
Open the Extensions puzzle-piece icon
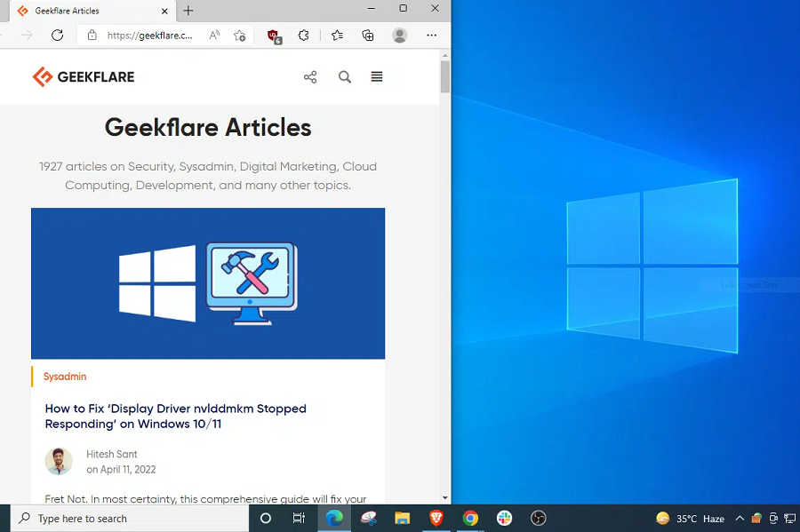[304, 36]
